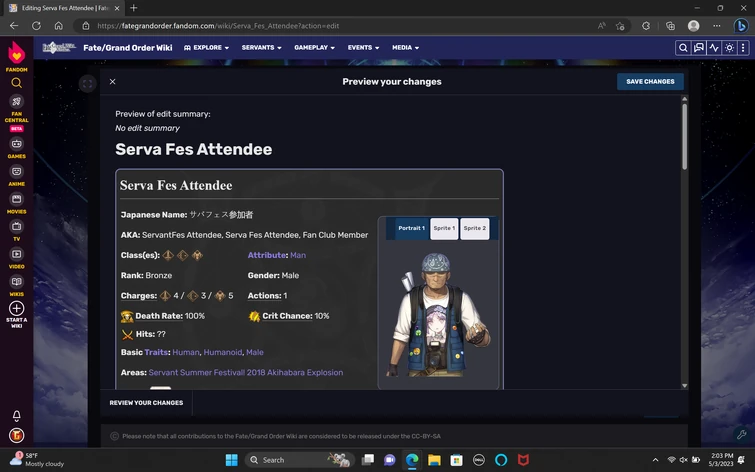Click the wrench tool icon at bottom right
The width and height of the screenshot is (755, 472).
tap(742, 434)
